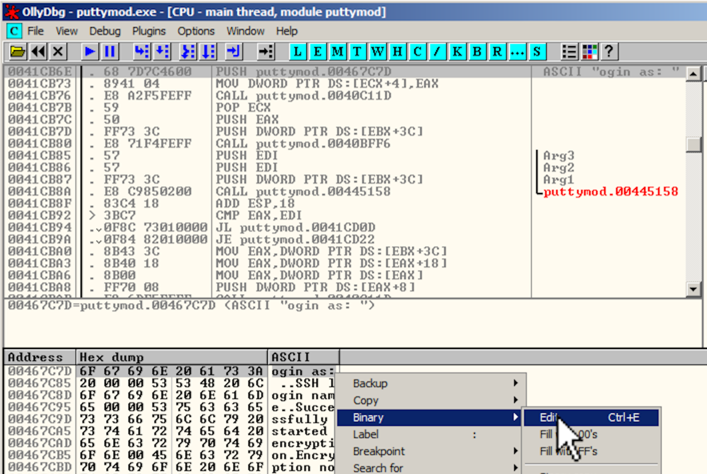
Task: Choose Fill with 00's option
Action: pos(591,434)
